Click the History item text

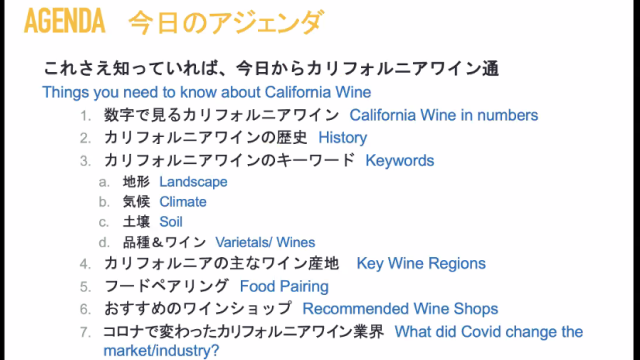click(342, 138)
